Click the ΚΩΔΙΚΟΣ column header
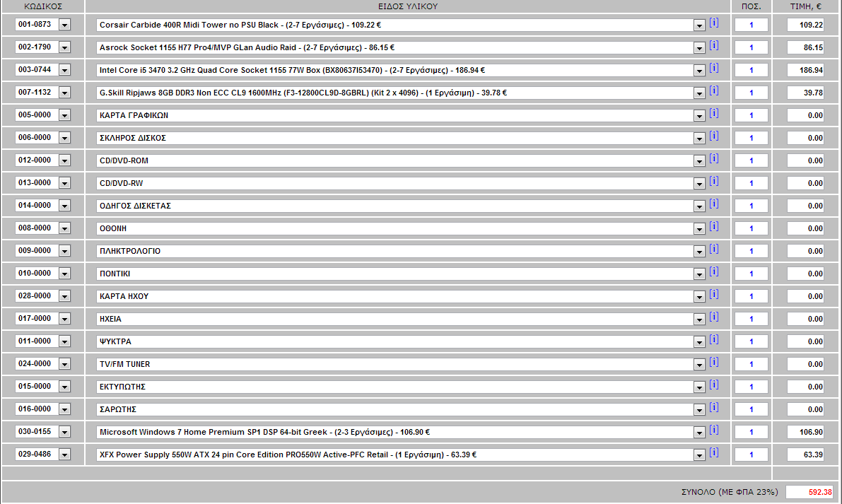 point(43,6)
